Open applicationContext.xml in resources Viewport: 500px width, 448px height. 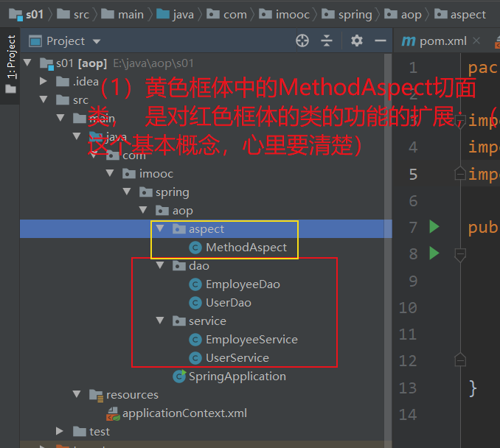(177, 413)
